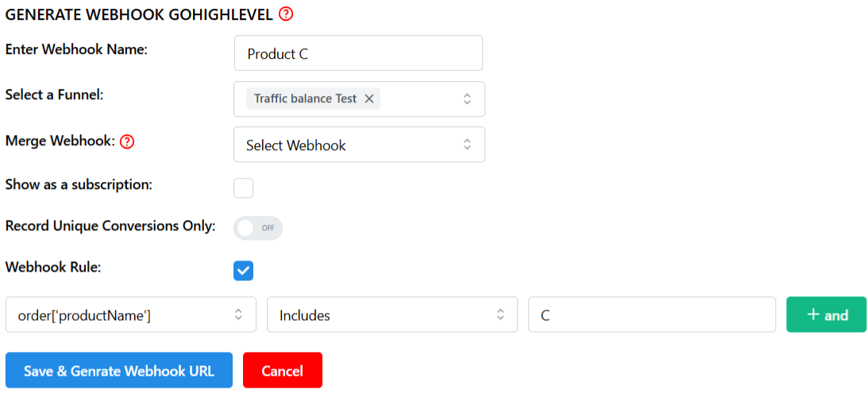Click arrows icon in Select a Funnel box
This screenshot has height=394, width=868.
click(x=467, y=99)
